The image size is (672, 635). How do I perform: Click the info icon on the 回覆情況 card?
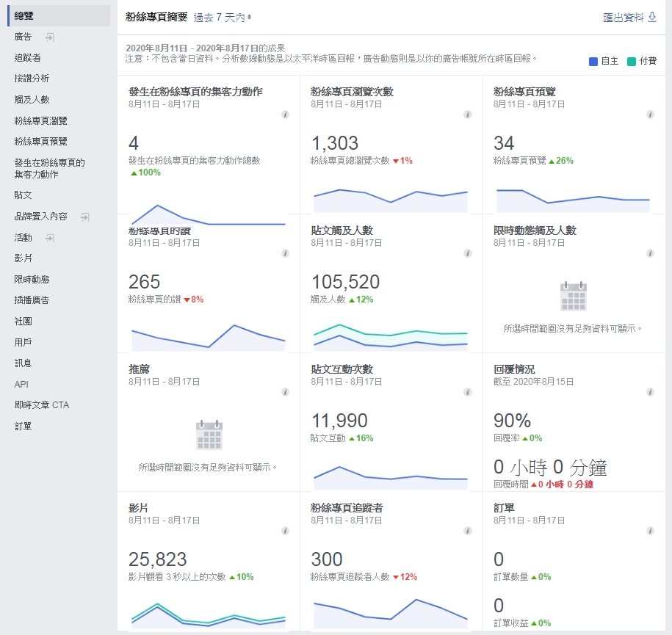649,392
